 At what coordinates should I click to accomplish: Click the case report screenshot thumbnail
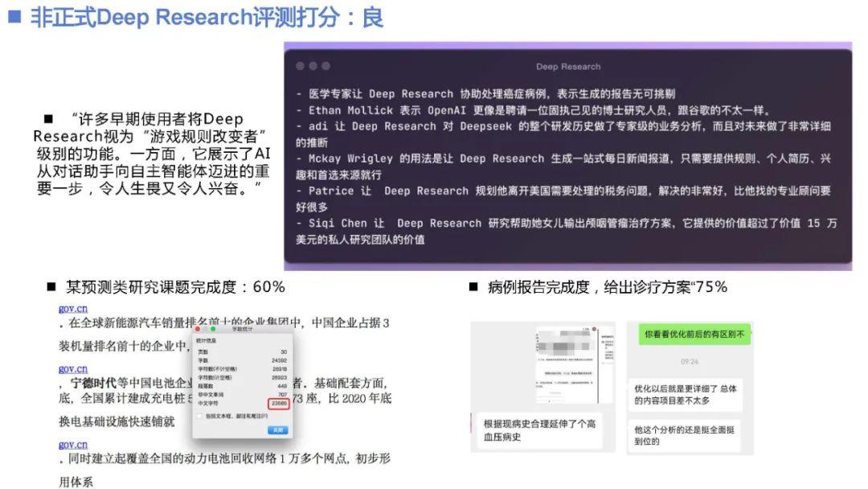(x=573, y=364)
